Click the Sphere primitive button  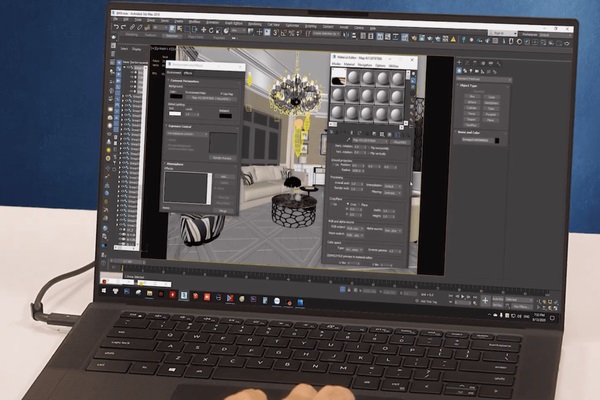pos(472,103)
